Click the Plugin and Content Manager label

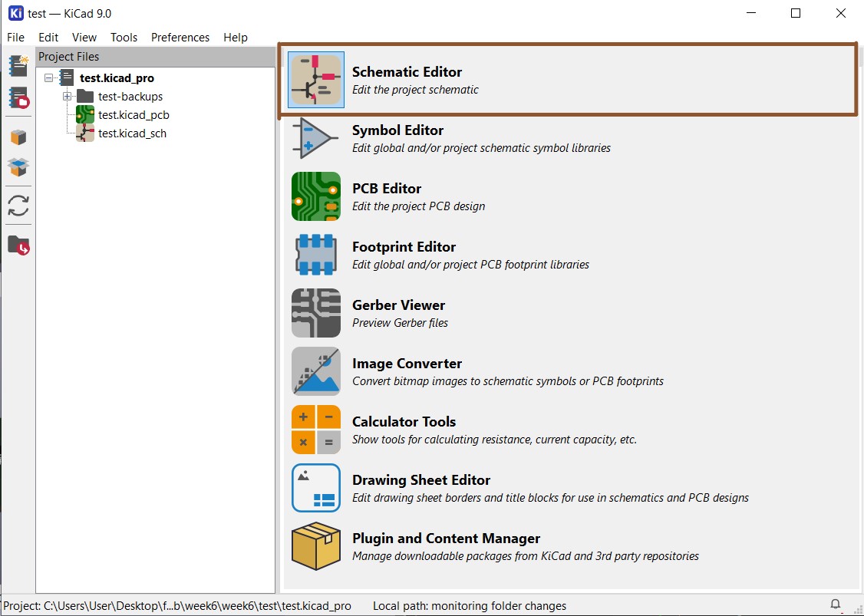(447, 539)
